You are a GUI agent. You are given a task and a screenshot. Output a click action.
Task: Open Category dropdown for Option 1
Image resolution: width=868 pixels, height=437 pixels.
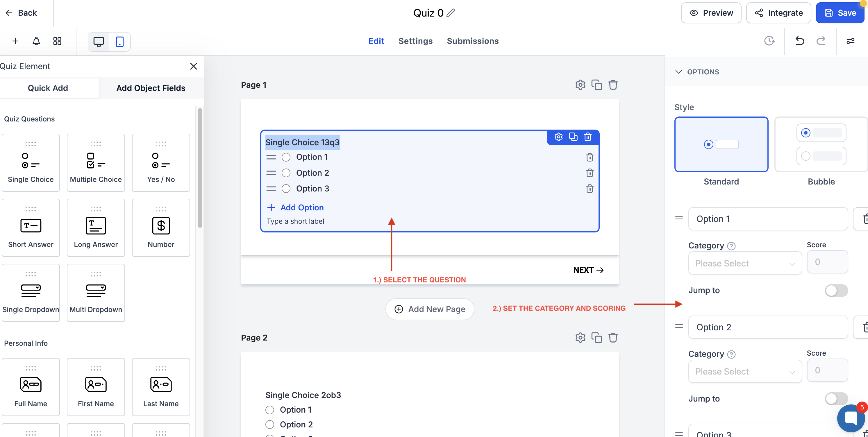coord(745,263)
